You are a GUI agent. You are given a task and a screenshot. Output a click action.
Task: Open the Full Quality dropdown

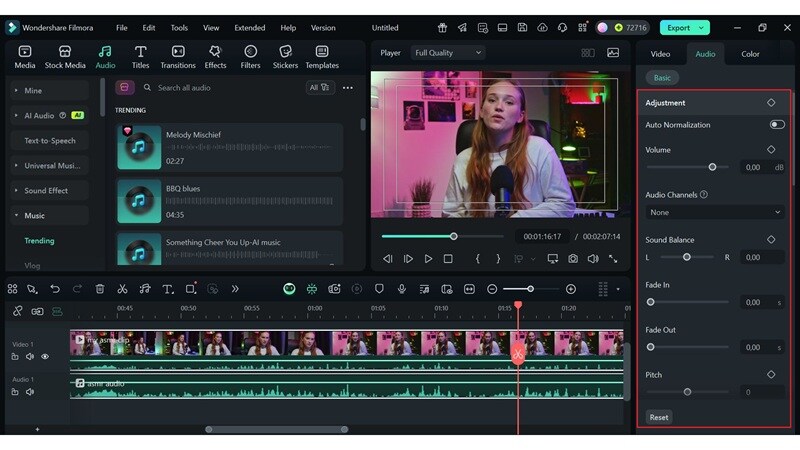pos(447,53)
